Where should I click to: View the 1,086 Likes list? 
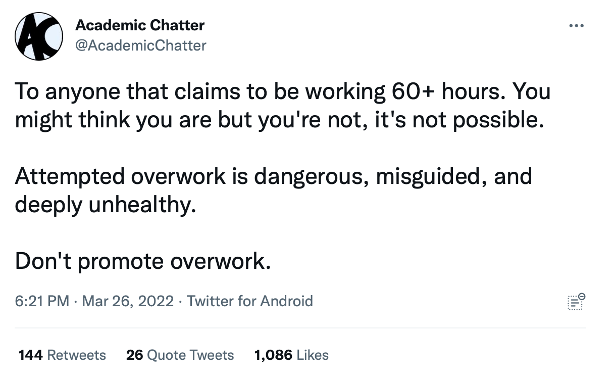coord(291,355)
